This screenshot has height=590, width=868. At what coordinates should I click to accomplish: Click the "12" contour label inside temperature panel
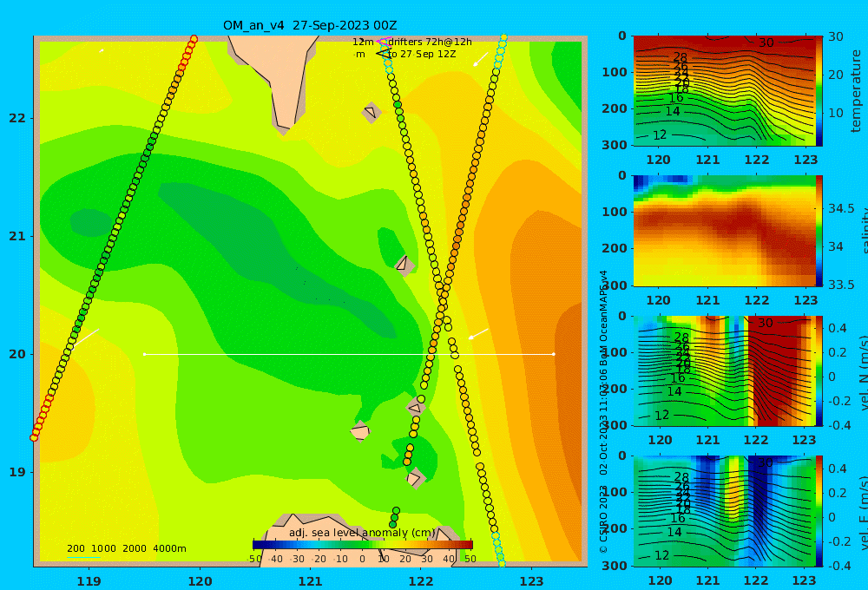click(660, 135)
